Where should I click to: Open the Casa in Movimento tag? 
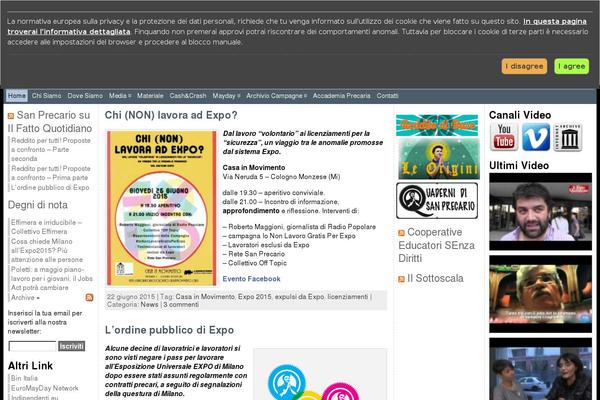(x=205, y=297)
